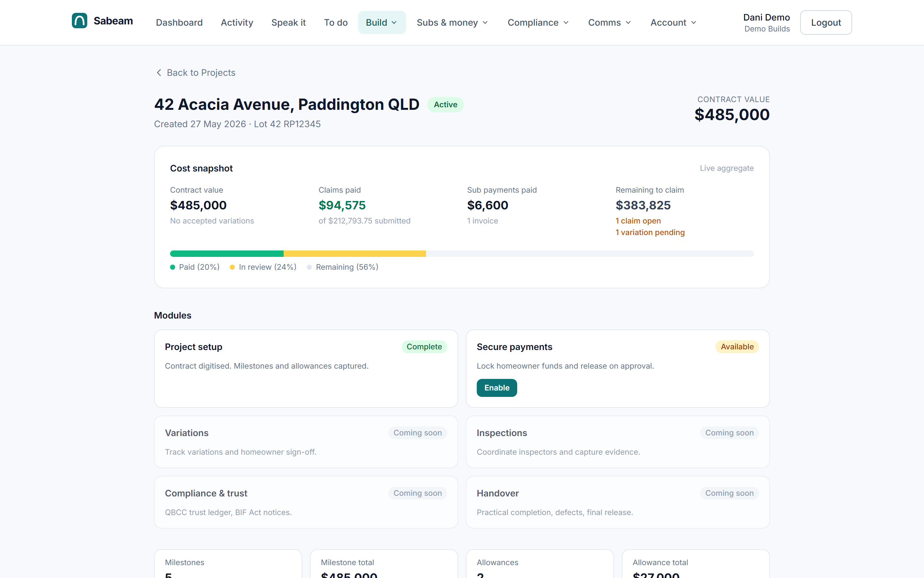Image resolution: width=924 pixels, height=578 pixels.
Task: Click the 'Live aggregate' label
Action: coord(727,168)
